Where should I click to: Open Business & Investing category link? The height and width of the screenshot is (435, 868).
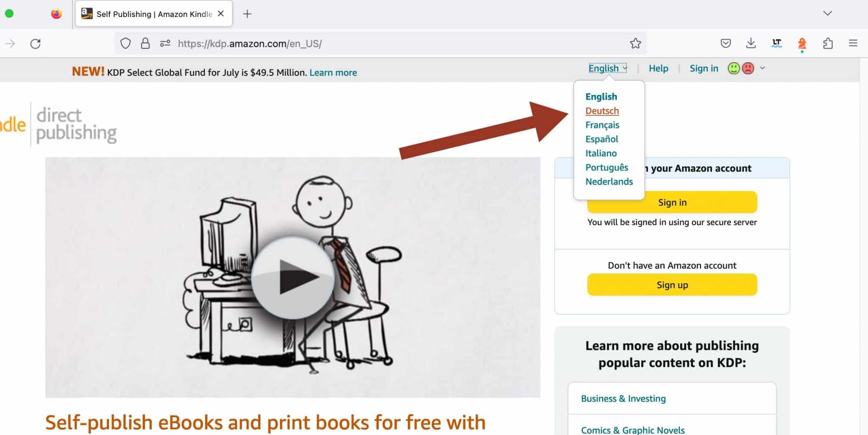coord(623,399)
